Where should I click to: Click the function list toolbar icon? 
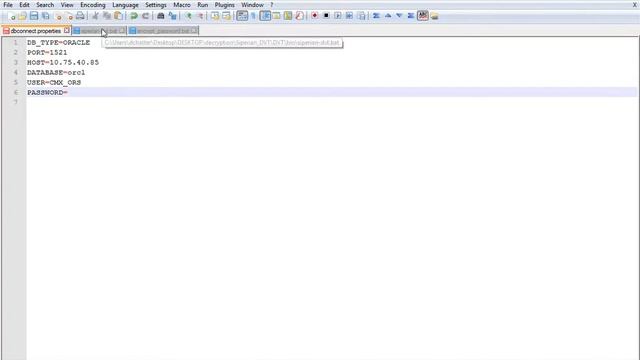299,16
